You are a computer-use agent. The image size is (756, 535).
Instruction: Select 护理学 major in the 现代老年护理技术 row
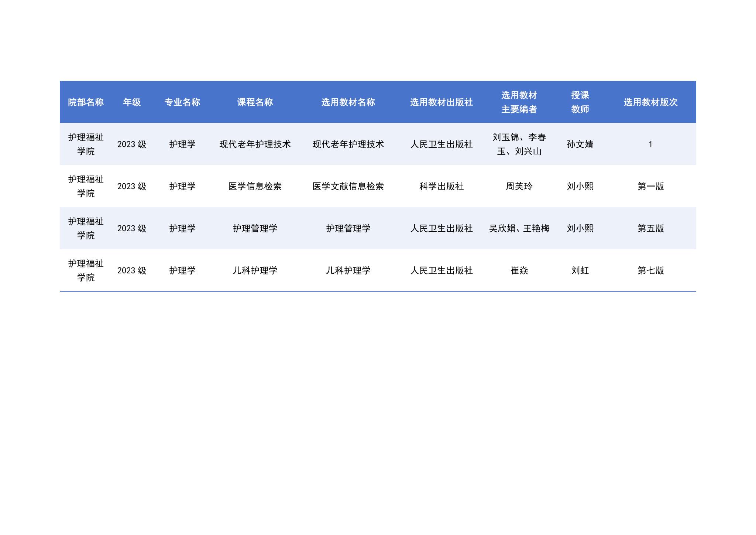pyautogui.click(x=182, y=144)
